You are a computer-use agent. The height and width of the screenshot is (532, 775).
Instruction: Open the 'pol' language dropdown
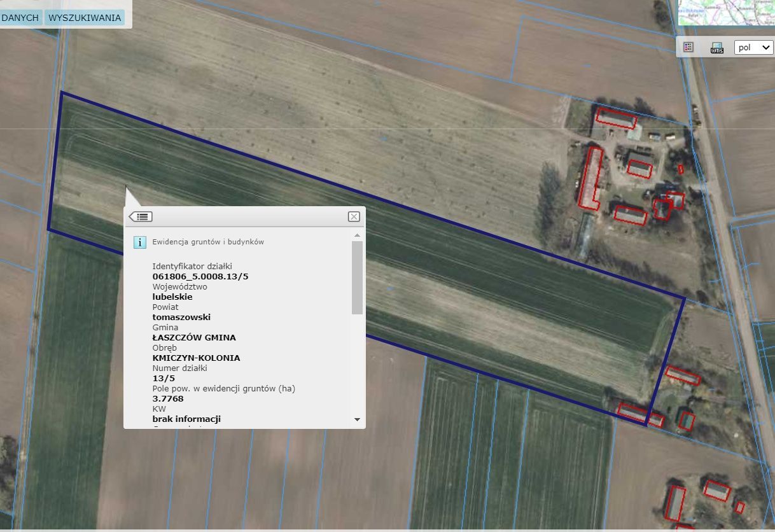coord(753,48)
